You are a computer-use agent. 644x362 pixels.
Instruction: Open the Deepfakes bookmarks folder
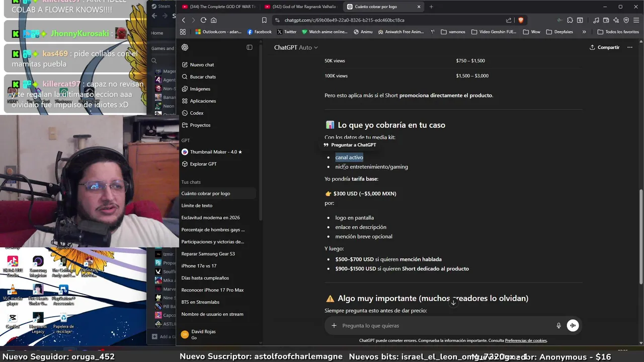[559, 32]
